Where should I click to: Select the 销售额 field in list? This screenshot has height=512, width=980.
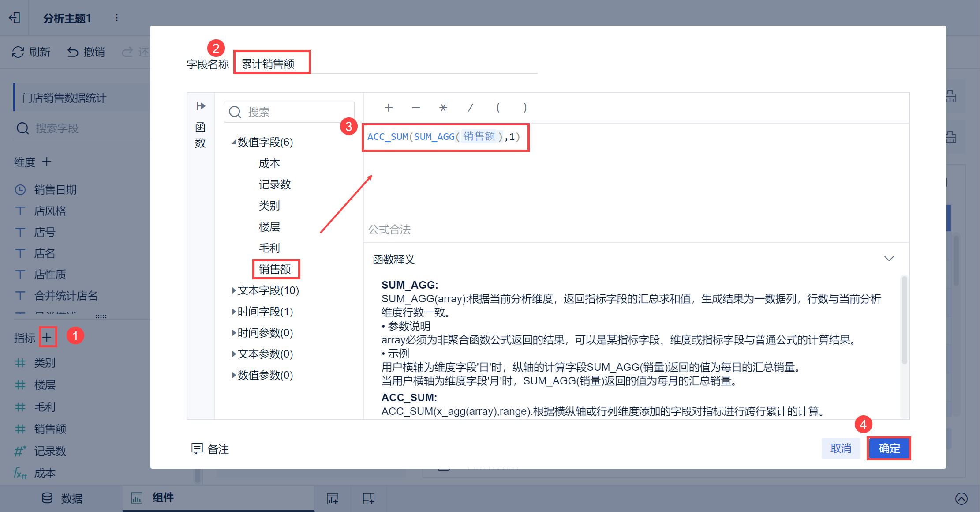click(275, 269)
